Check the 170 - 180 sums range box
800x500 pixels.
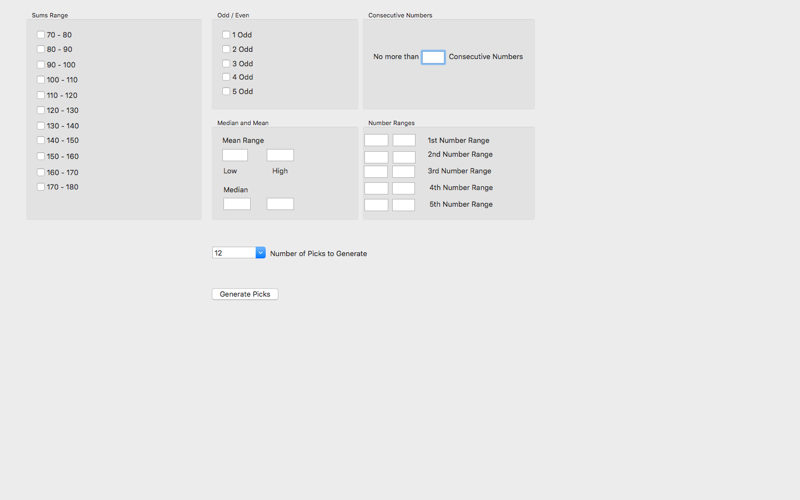pyautogui.click(x=41, y=187)
